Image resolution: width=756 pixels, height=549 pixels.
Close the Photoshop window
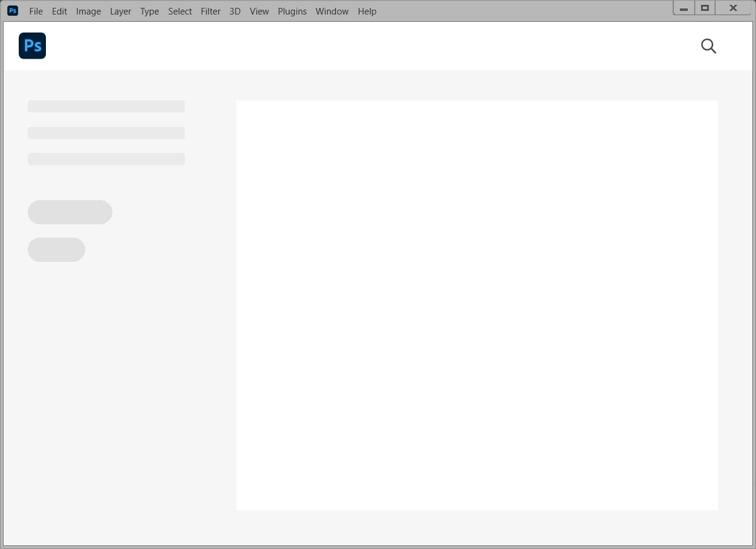point(733,8)
